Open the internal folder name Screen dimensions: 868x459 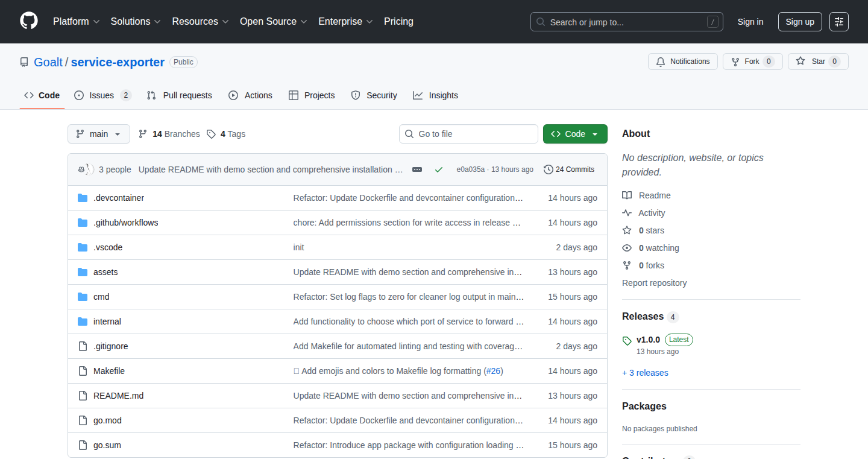coord(107,321)
